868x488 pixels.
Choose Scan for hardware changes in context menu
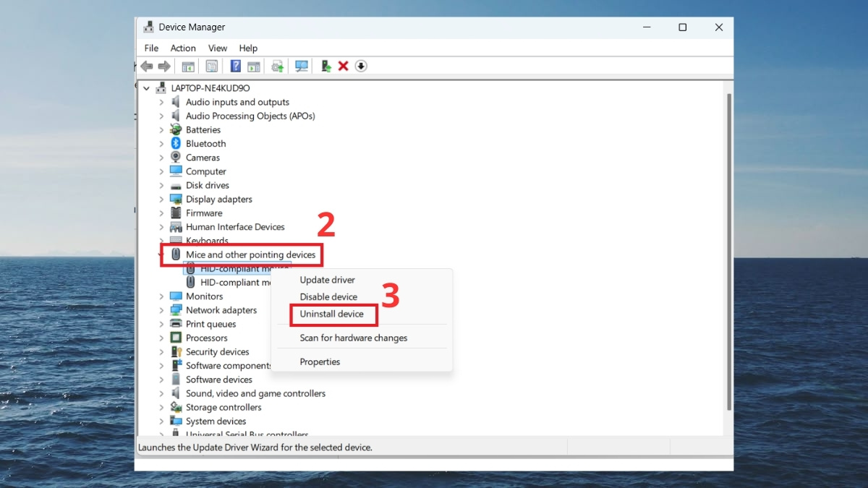click(x=354, y=338)
